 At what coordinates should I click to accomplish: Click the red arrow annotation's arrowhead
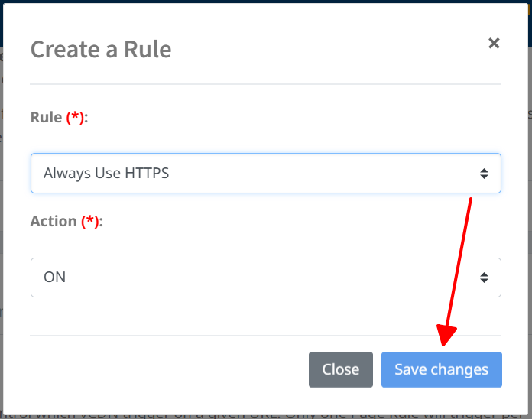(x=445, y=337)
